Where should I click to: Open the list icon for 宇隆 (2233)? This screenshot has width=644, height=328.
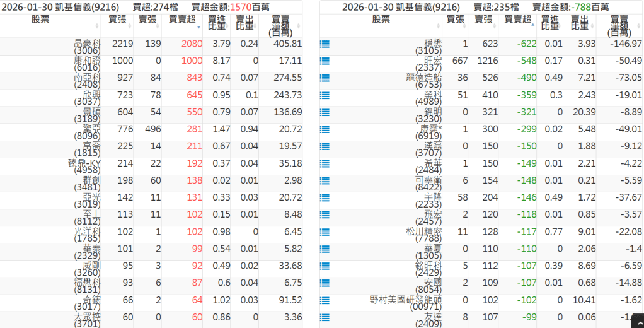tap(325, 198)
